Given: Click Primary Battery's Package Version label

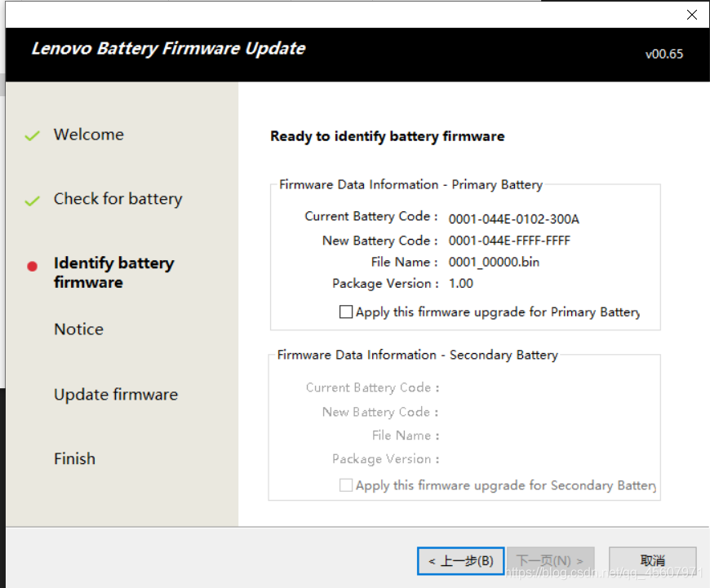Looking at the screenshot, I should [x=385, y=283].
